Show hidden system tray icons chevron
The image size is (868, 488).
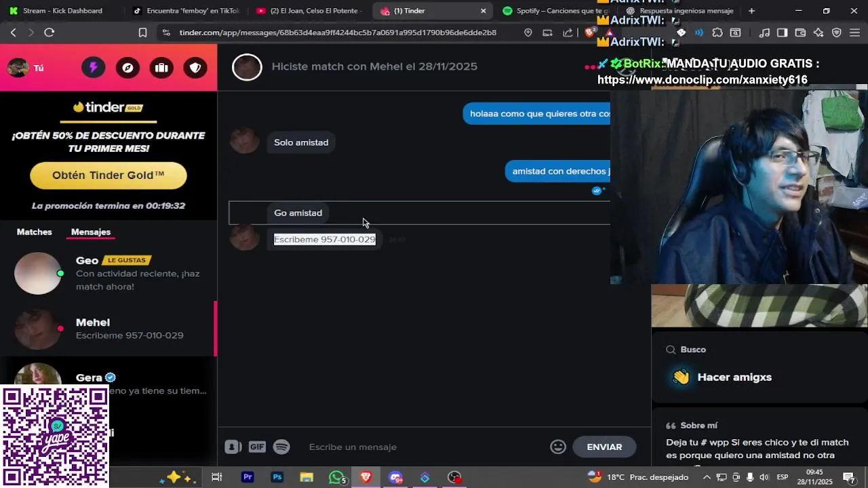coord(707,477)
